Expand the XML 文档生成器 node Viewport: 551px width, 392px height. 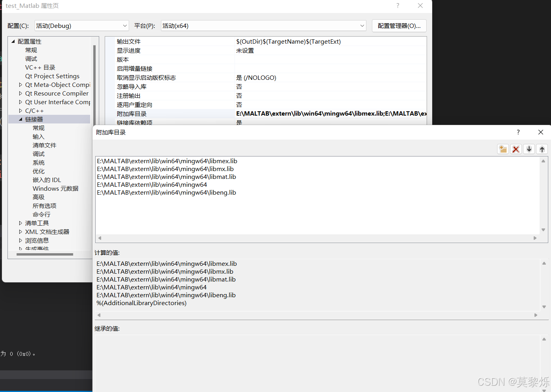[x=20, y=232]
